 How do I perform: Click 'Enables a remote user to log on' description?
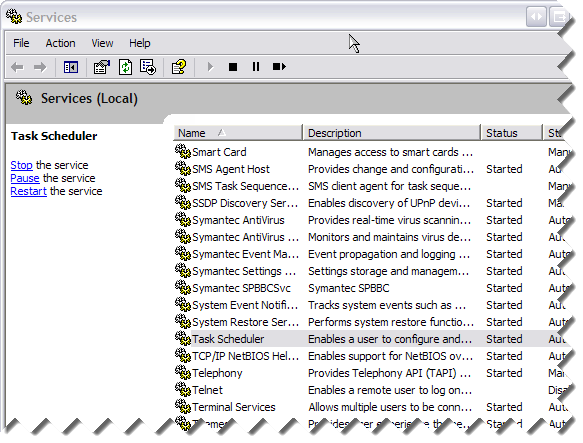pyautogui.click(x=390, y=390)
